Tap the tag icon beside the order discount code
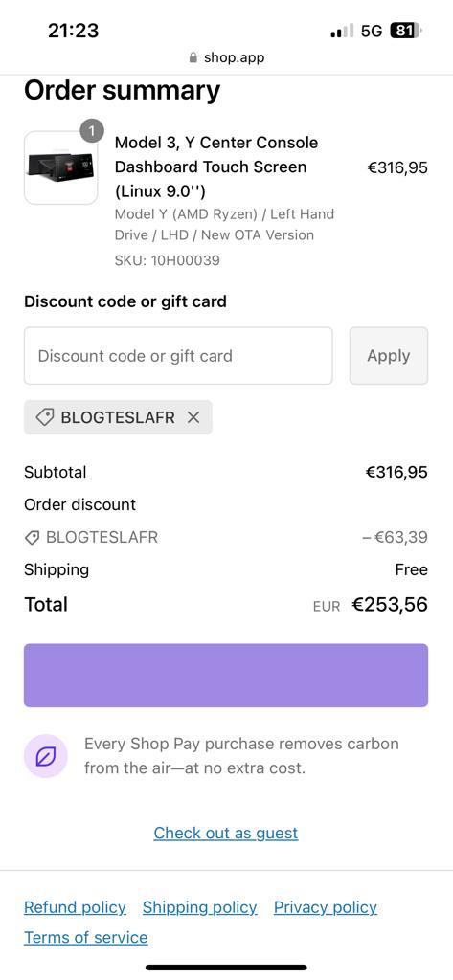453x980 pixels. click(x=32, y=537)
